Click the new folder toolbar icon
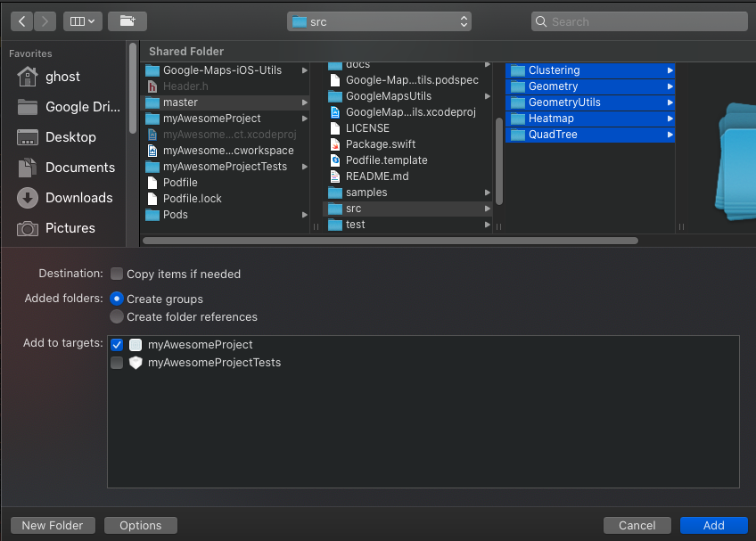This screenshot has width=756, height=541. [127, 21]
